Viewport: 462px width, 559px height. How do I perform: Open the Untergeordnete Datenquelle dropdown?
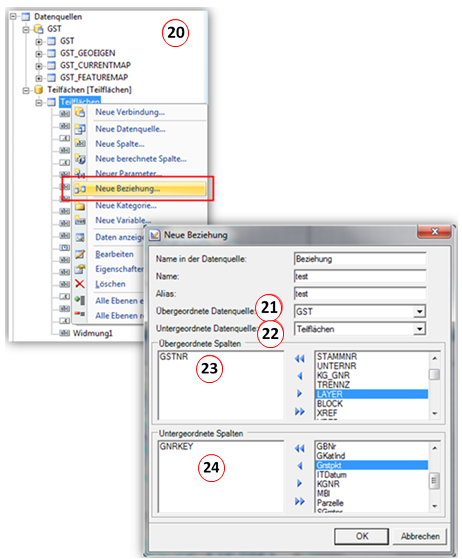(x=420, y=329)
